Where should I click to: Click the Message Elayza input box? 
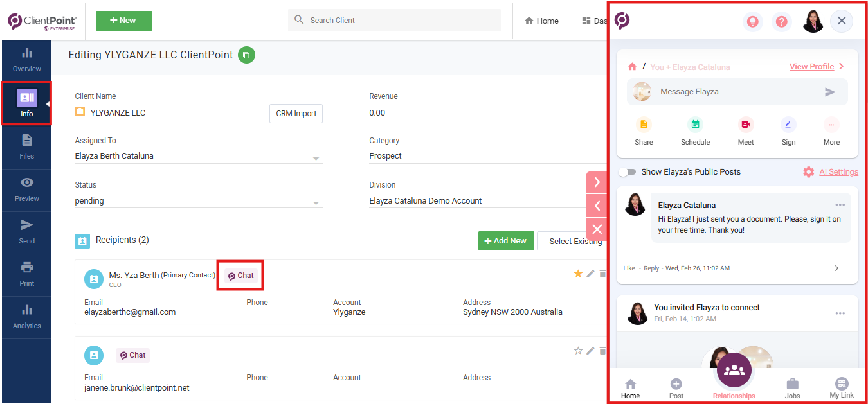(x=737, y=92)
